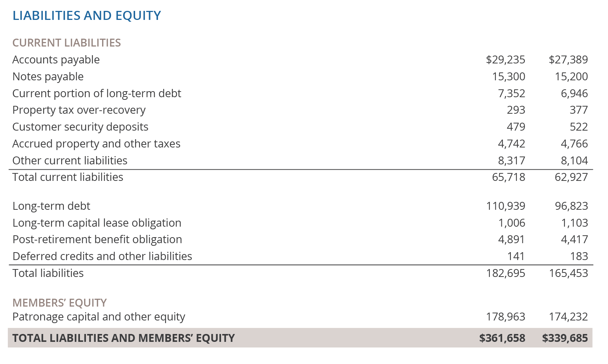Click the Accounts payable row label

(56, 60)
